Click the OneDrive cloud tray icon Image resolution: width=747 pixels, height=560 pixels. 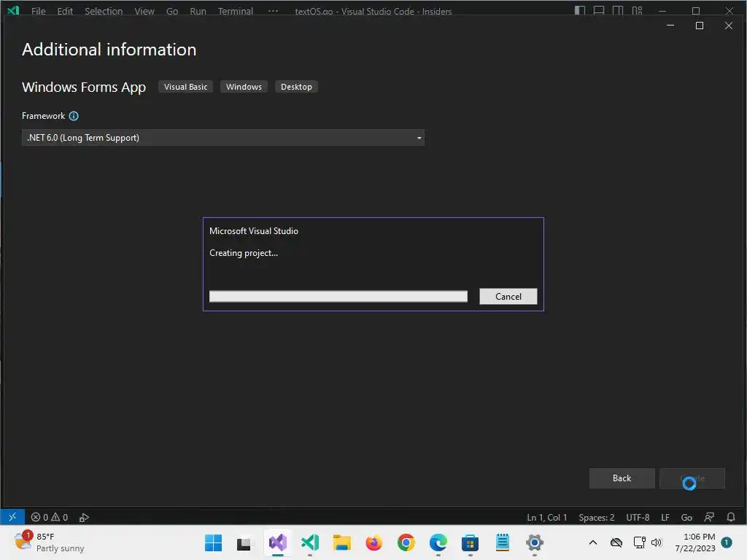pyautogui.click(x=616, y=542)
